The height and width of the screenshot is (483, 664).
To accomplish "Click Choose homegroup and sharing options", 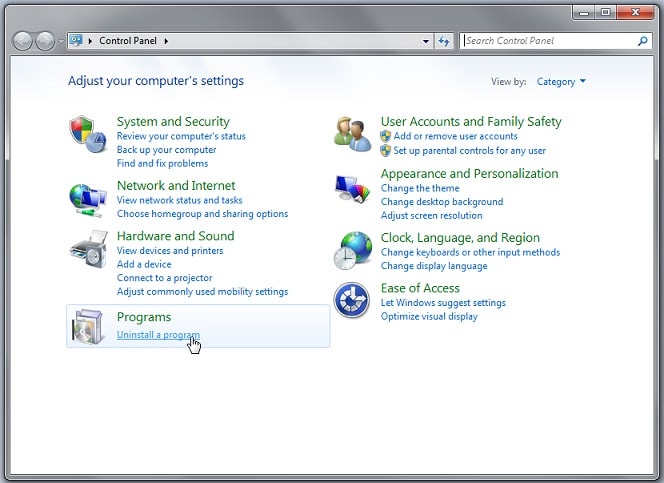I will pos(202,214).
